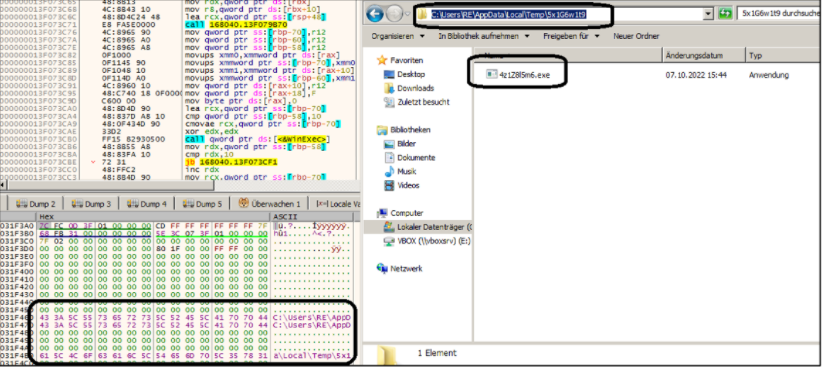Click the Explorer back navigation arrow

[x=375, y=14]
